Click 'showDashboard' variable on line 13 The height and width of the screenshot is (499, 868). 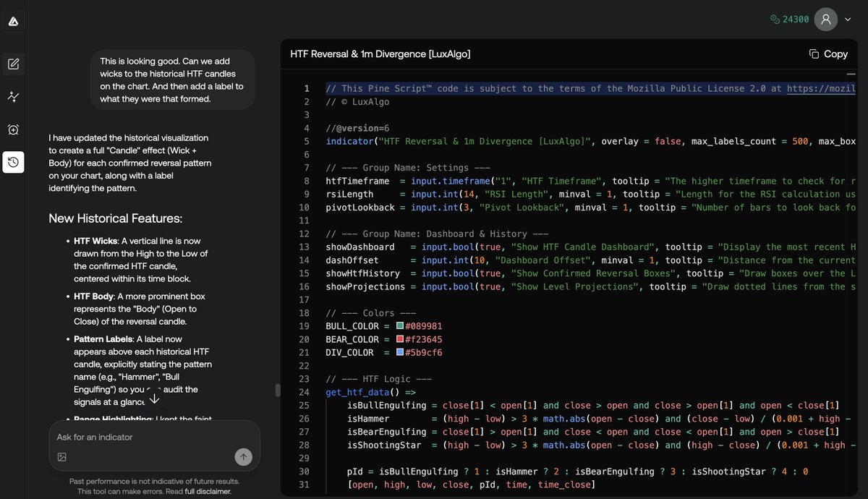360,247
